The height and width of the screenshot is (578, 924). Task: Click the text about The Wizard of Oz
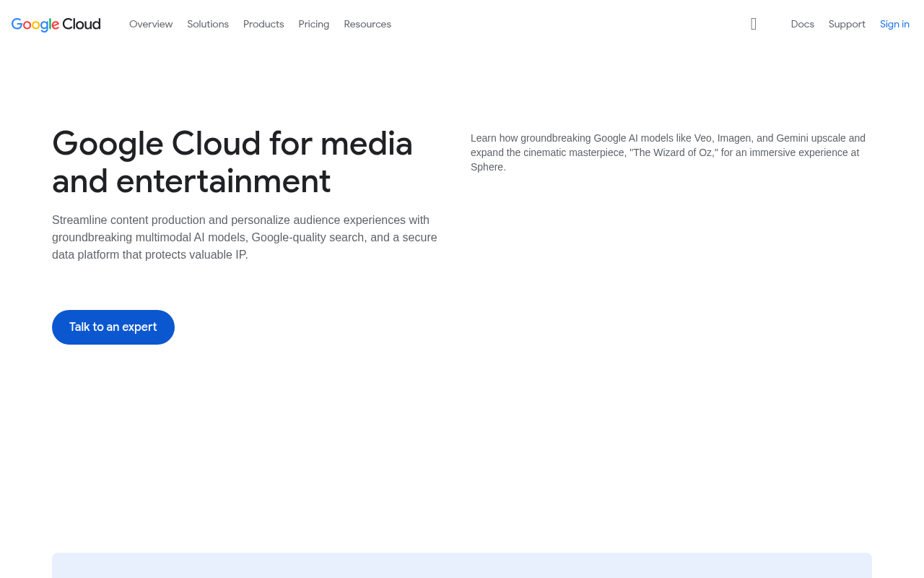668,152
